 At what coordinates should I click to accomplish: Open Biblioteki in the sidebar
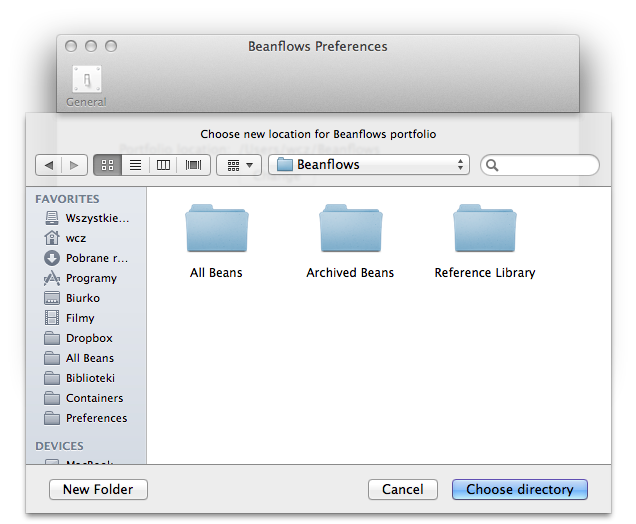tap(86, 378)
